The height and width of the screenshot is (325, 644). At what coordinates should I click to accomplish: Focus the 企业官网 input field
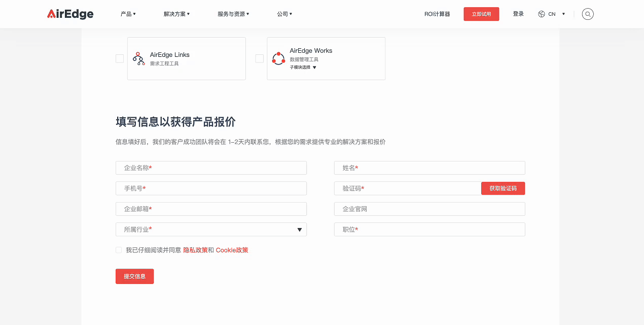[430, 209]
